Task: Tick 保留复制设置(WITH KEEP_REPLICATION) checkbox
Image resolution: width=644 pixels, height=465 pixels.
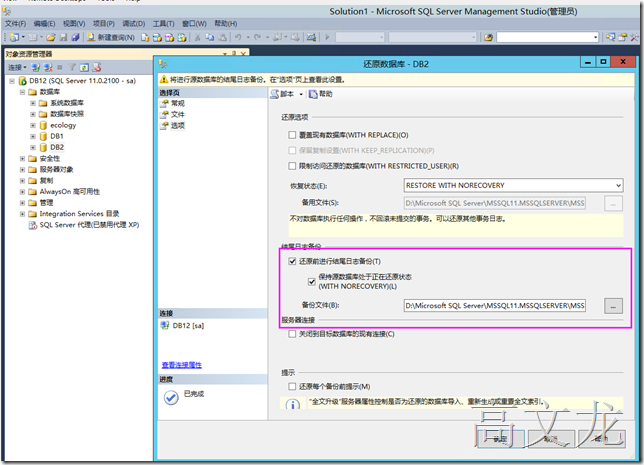Action: pos(292,150)
